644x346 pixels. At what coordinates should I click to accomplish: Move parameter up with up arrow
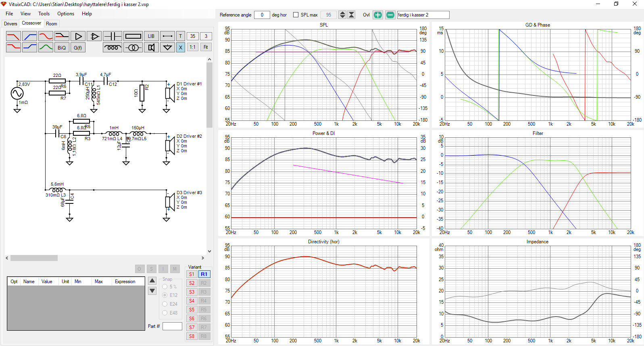click(152, 281)
